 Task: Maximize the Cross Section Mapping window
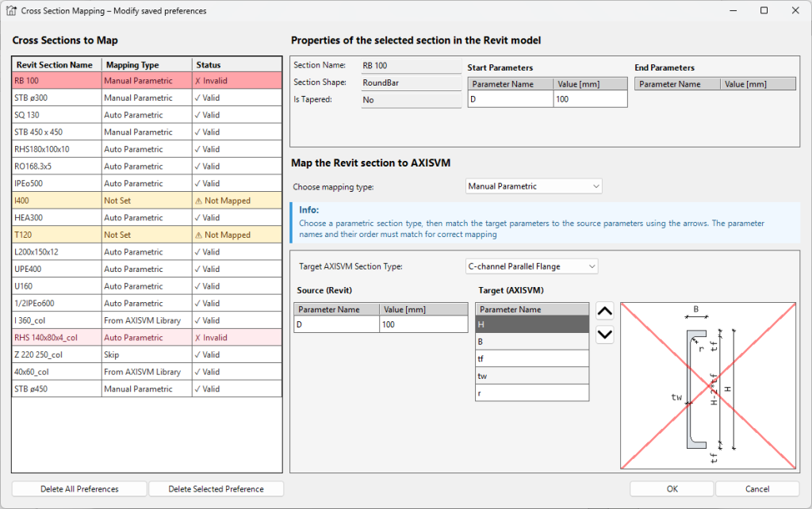[x=764, y=11]
